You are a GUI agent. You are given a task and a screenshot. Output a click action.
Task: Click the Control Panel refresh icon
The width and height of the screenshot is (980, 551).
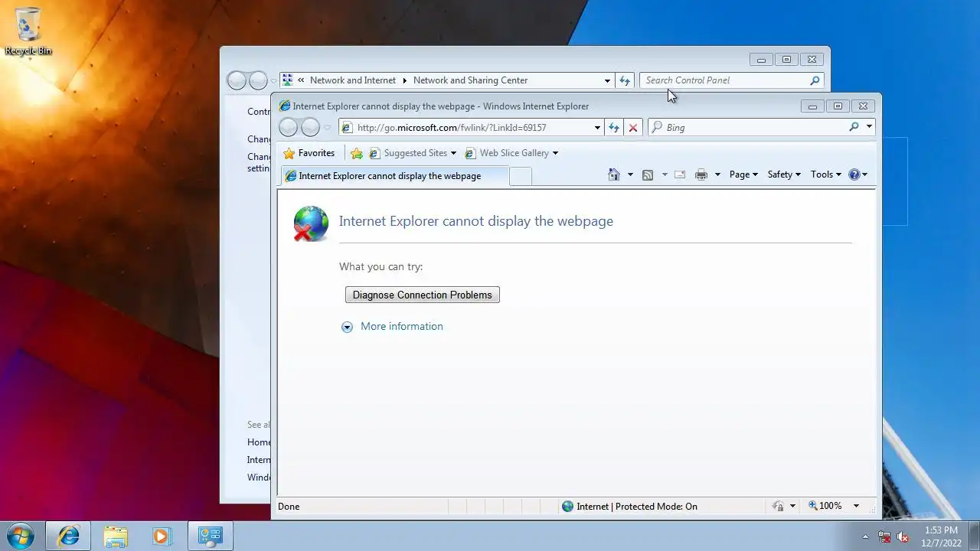625,80
